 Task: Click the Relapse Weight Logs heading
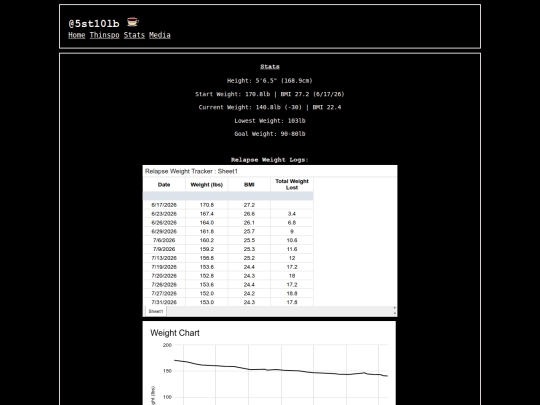pos(270,160)
